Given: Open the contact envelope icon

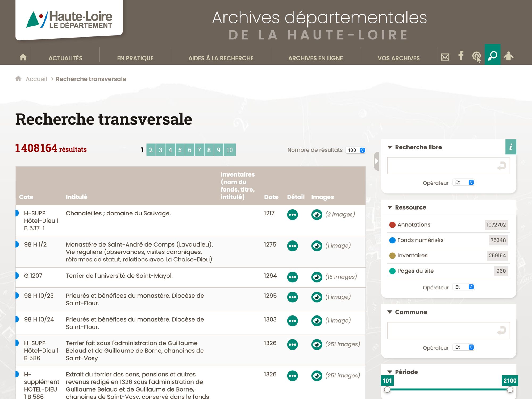Looking at the screenshot, I should (x=445, y=57).
